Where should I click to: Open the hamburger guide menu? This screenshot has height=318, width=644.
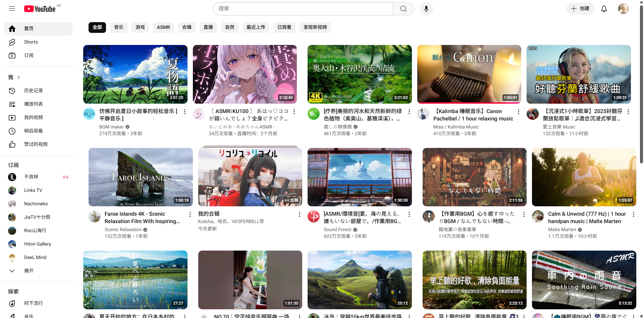pos(12,9)
